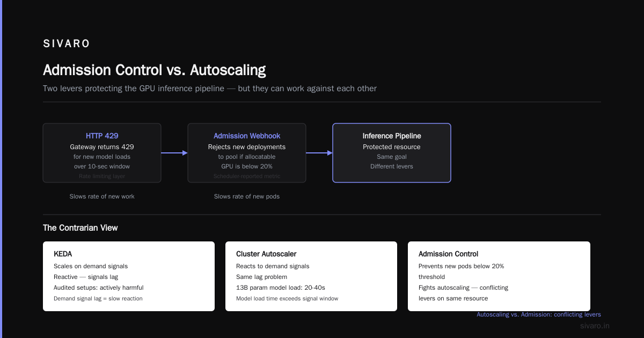Click 'GPU is below 20%' line

click(247, 166)
